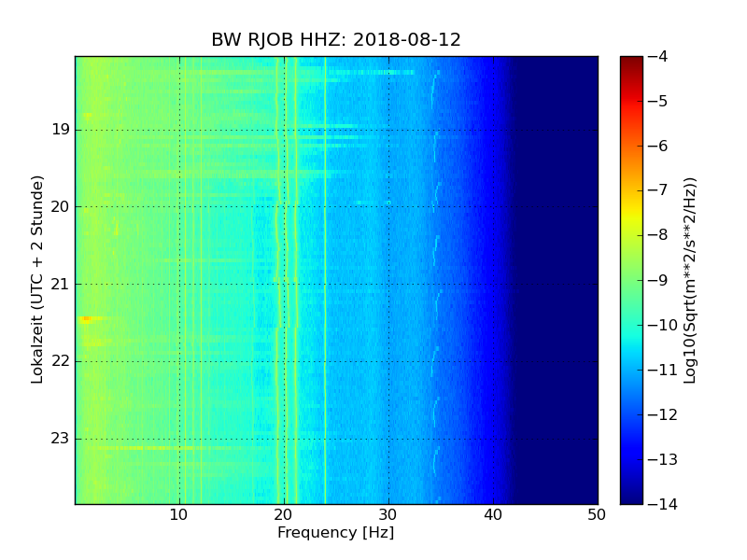Click the plot title BW RJOB HHZ: 2018-08-12

[x=336, y=39]
